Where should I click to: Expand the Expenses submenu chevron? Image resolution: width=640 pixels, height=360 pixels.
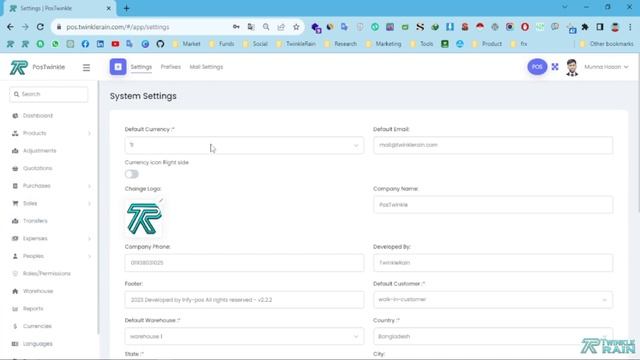pyautogui.click(x=89, y=239)
